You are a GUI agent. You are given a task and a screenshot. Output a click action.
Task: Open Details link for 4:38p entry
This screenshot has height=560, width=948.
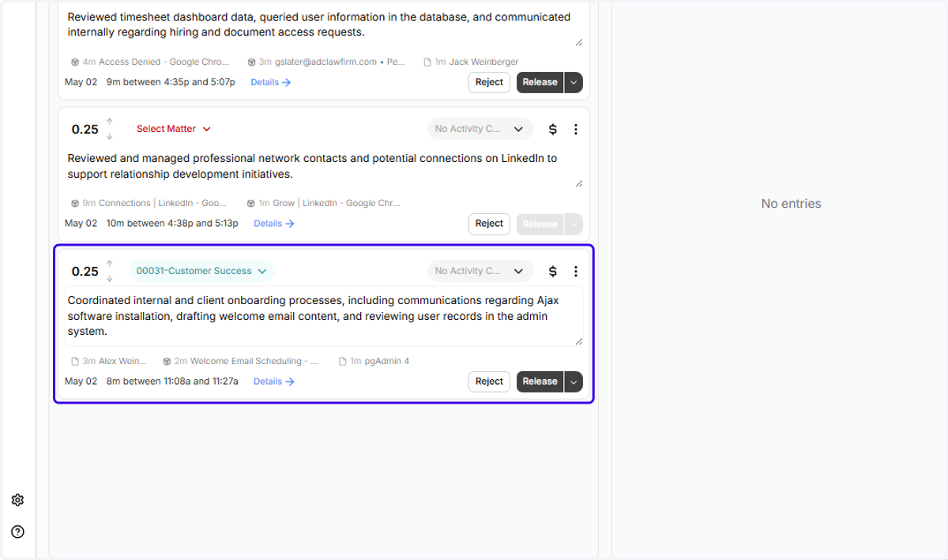[x=274, y=224]
